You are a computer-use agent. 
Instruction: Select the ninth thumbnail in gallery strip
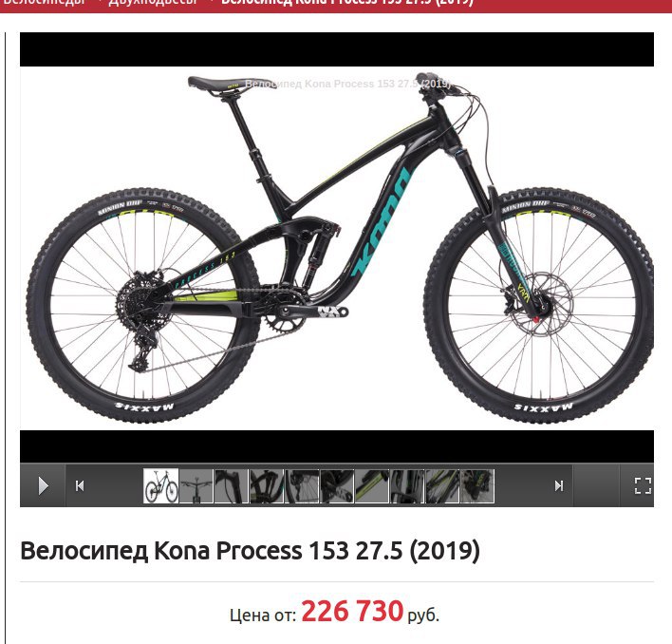[x=442, y=485]
